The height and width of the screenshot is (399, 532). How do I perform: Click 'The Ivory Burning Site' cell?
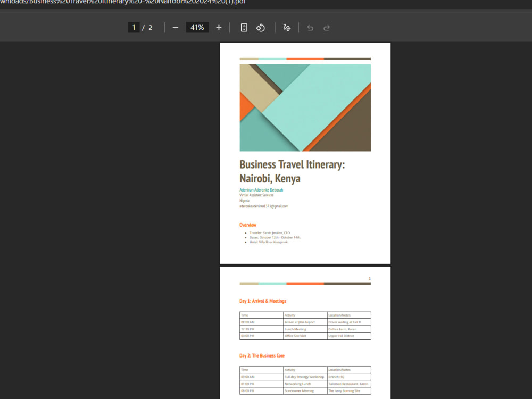[349, 391]
